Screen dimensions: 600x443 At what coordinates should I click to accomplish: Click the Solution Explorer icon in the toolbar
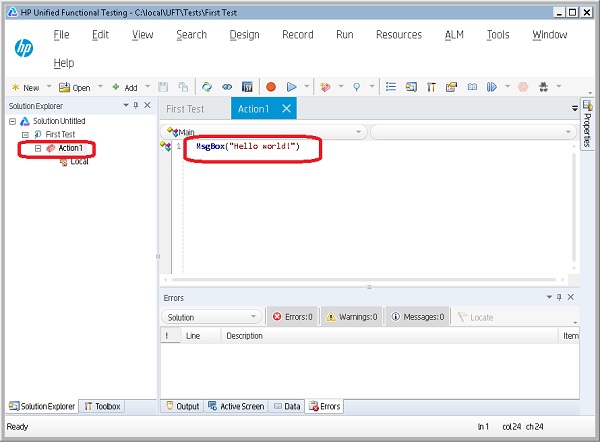tap(411, 87)
